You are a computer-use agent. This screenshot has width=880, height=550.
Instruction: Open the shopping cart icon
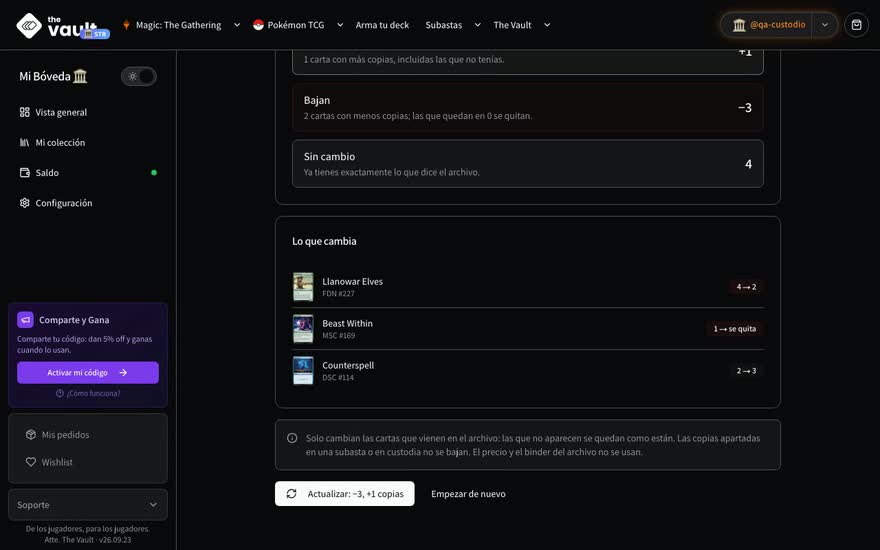856,25
